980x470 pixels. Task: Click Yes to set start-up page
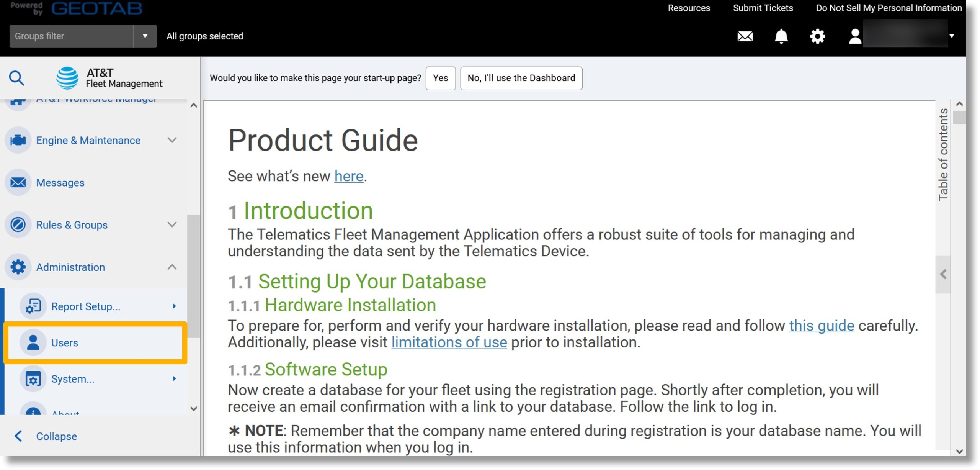pyautogui.click(x=440, y=78)
